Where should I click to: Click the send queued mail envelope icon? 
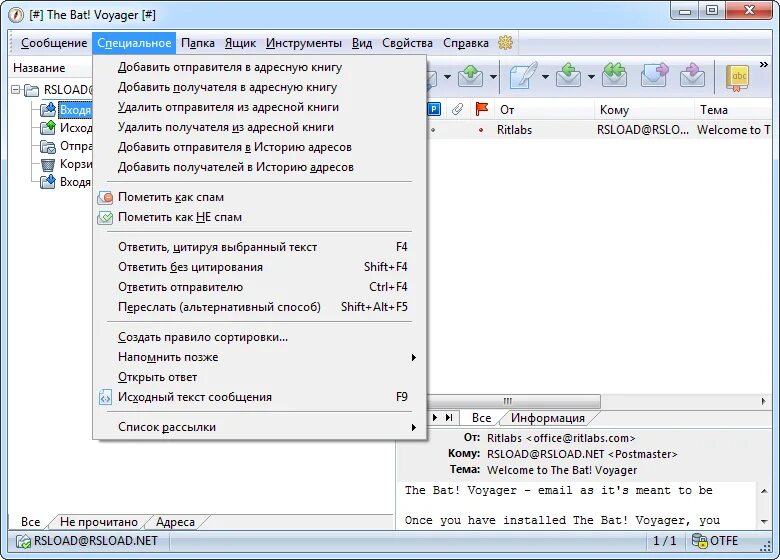(x=470, y=76)
